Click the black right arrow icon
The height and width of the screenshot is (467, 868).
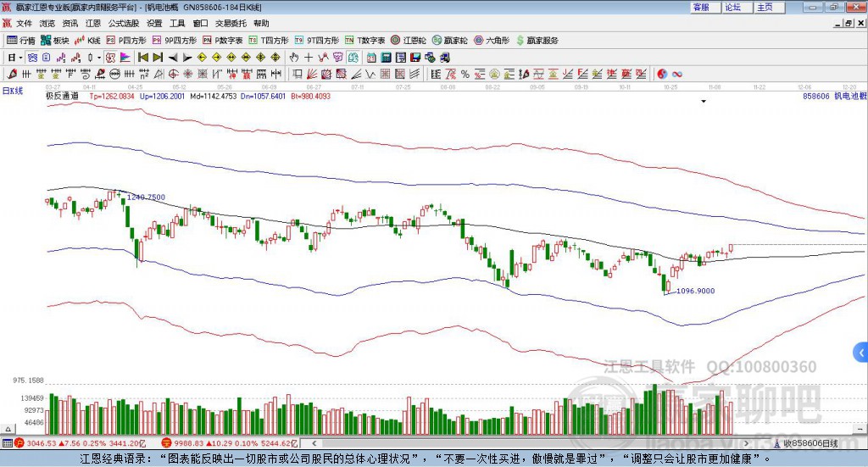click(x=187, y=58)
